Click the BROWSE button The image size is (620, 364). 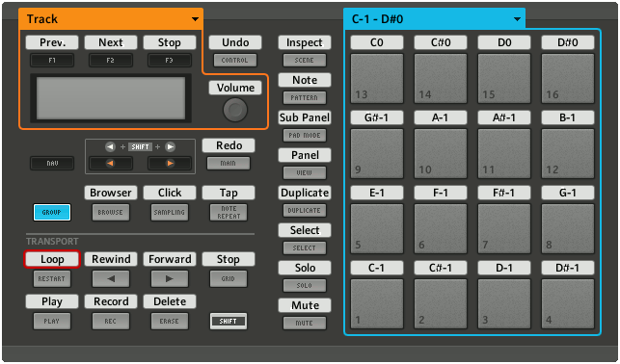click(x=111, y=213)
